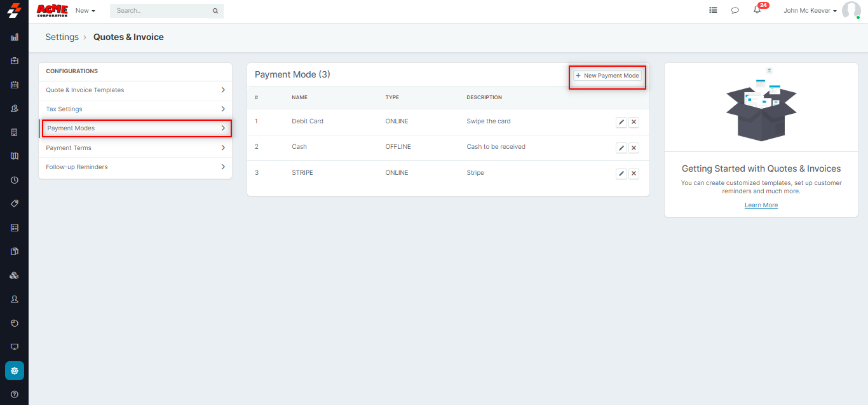The height and width of the screenshot is (405, 868).
Task: Click the list view icon in header
Action: (x=713, y=11)
